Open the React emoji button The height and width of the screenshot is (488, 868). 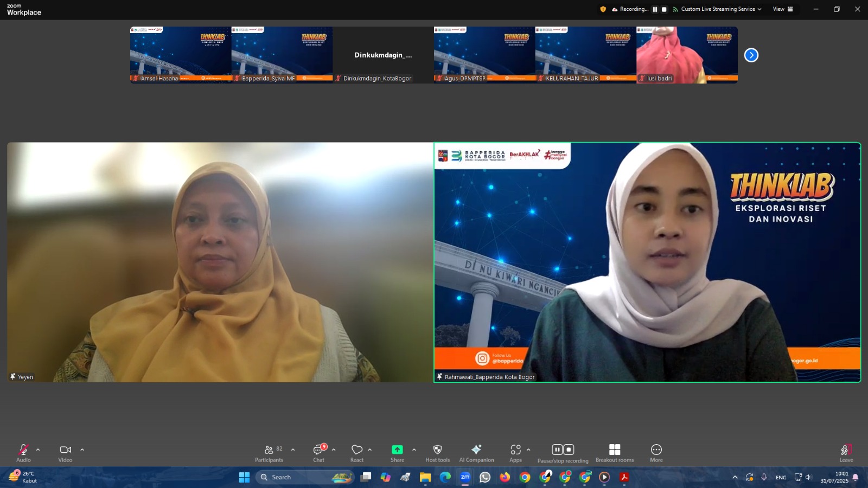point(357,453)
